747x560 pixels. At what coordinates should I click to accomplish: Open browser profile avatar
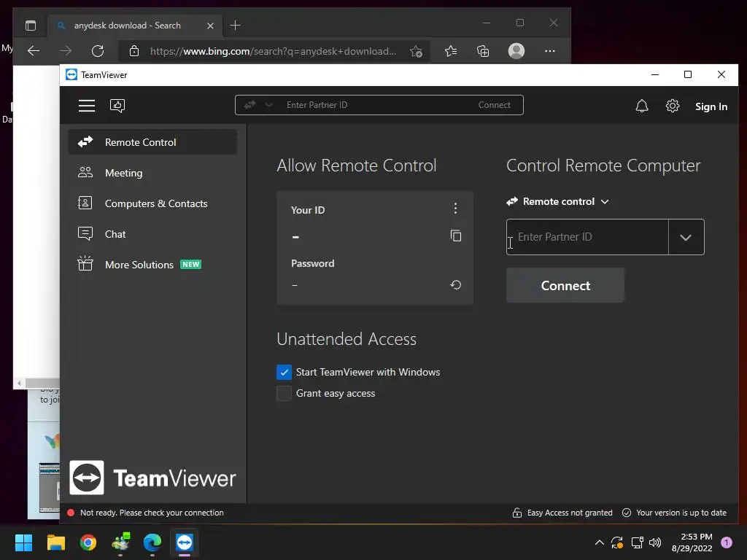point(516,51)
